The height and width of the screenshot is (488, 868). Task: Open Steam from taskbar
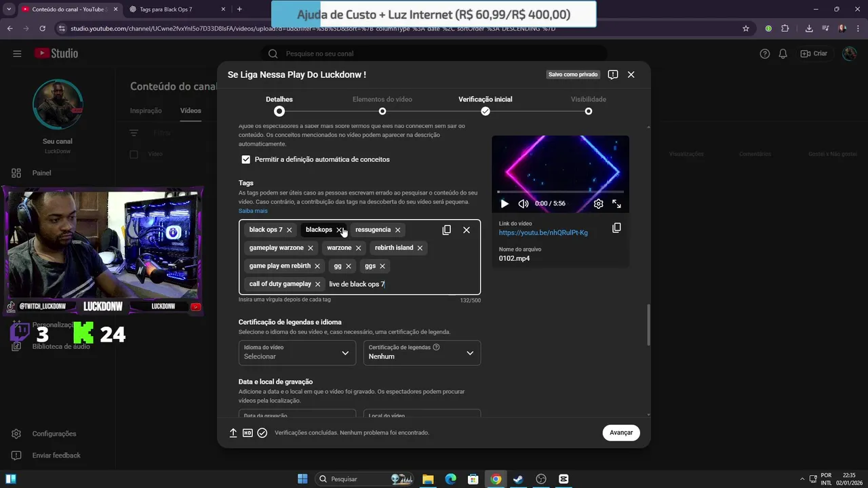point(518,479)
